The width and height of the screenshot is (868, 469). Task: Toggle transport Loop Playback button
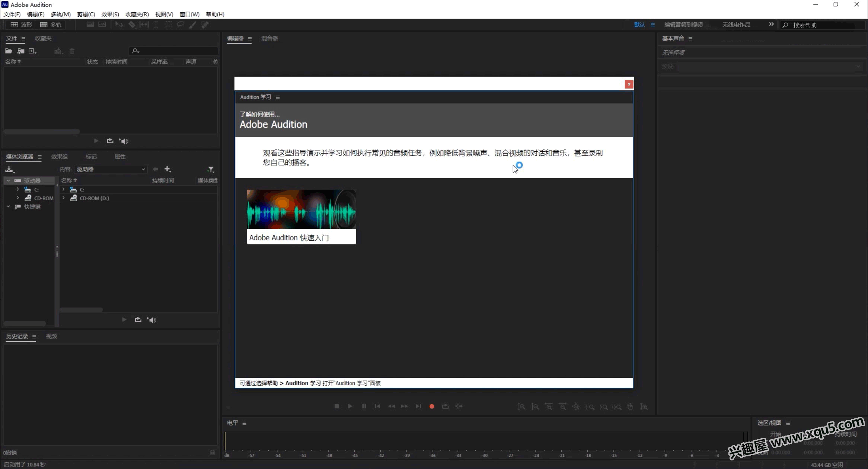click(445, 406)
